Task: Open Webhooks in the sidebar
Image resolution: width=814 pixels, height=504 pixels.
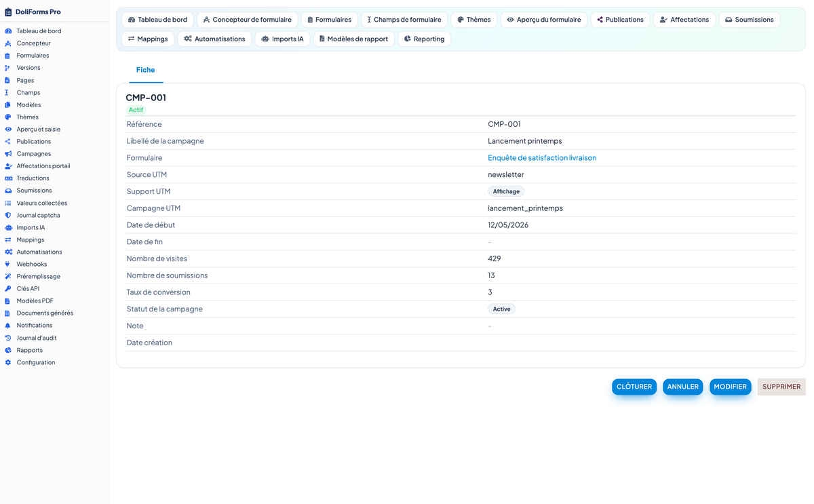Action: click(x=32, y=264)
